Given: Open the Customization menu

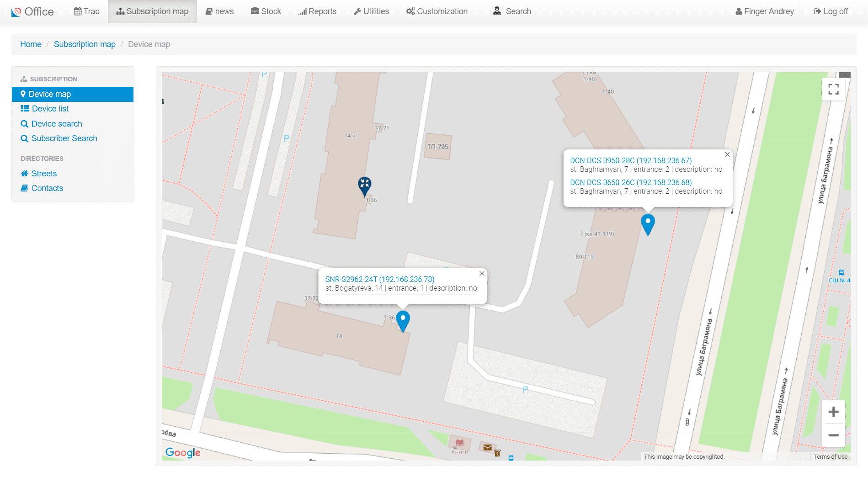Looking at the screenshot, I should pyautogui.click(x=437, y=11).
